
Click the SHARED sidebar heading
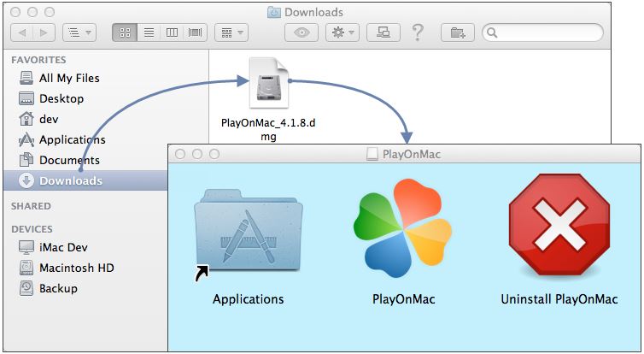32,206
